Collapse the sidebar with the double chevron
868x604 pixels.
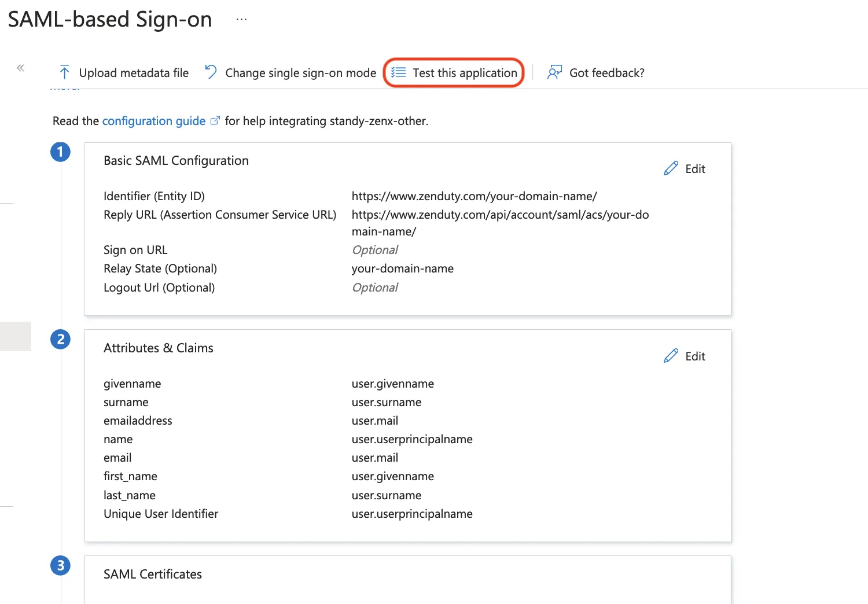(x=21, y=68)
